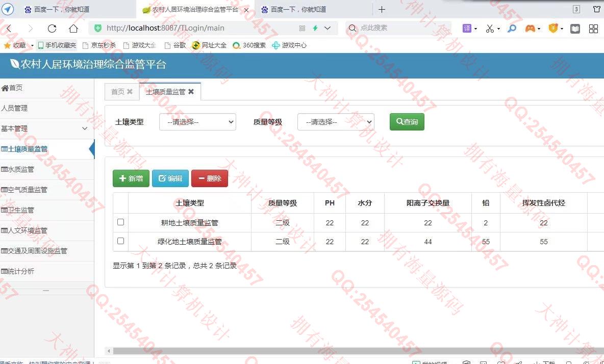Click the 新增 add button
The height and width of the screenshot is (364, 604).
click(x=131, y=178)
